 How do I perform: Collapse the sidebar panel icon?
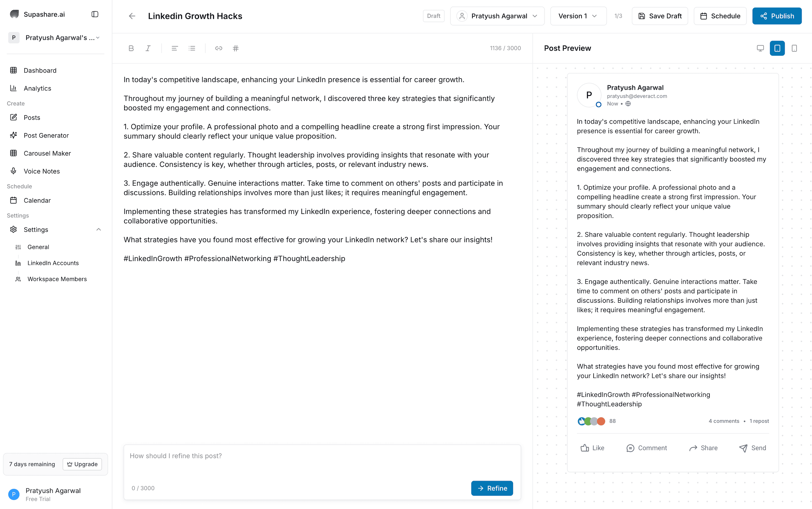tap(95, 14)
